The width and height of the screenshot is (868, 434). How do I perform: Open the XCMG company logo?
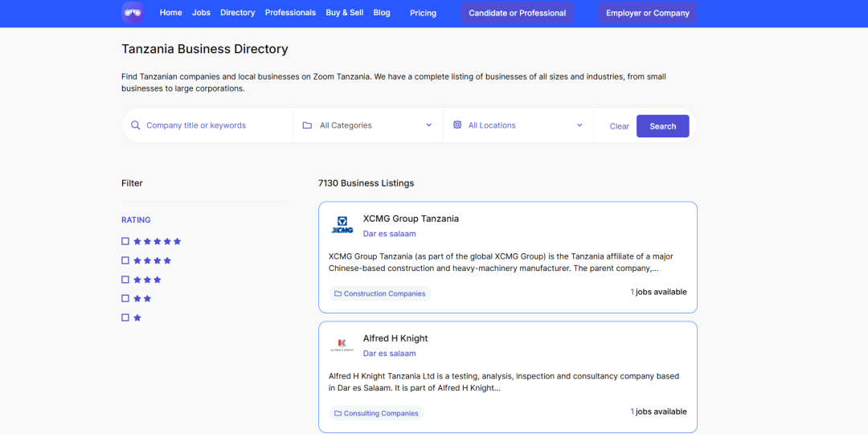pyautogui.click(x=342, y=226)
